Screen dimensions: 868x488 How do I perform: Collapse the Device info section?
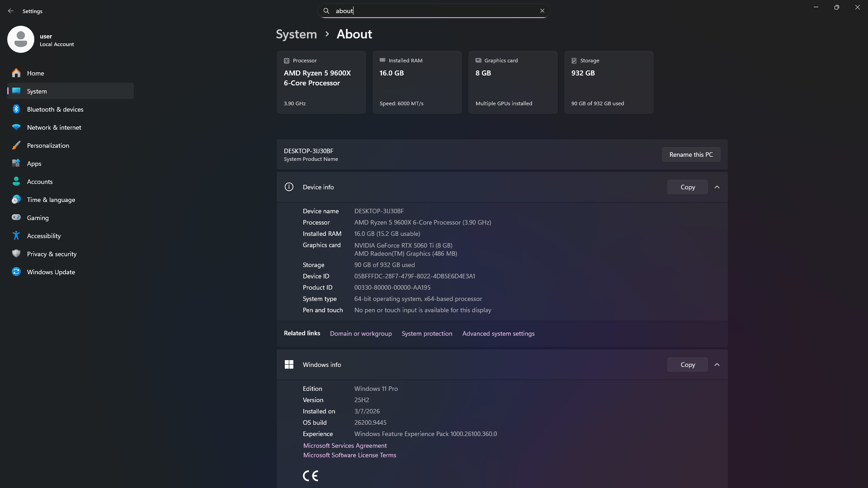pyautogui.click(x=717, y=187)
